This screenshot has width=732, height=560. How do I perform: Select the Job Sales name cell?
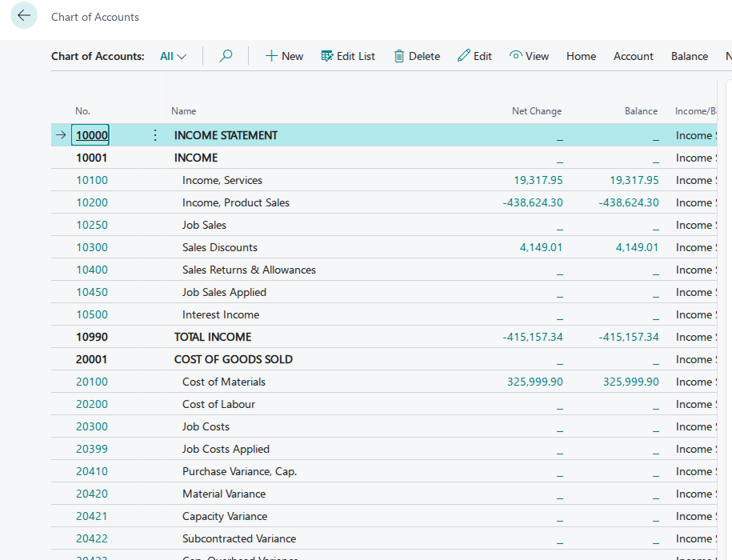204,225
